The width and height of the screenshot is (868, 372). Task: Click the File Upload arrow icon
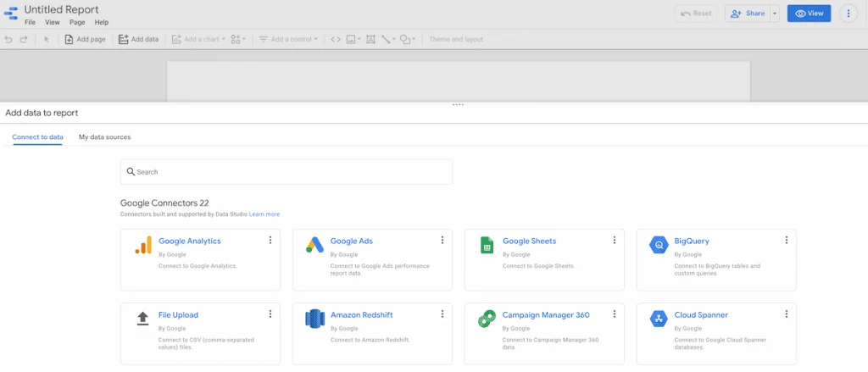tap(142, 318)
